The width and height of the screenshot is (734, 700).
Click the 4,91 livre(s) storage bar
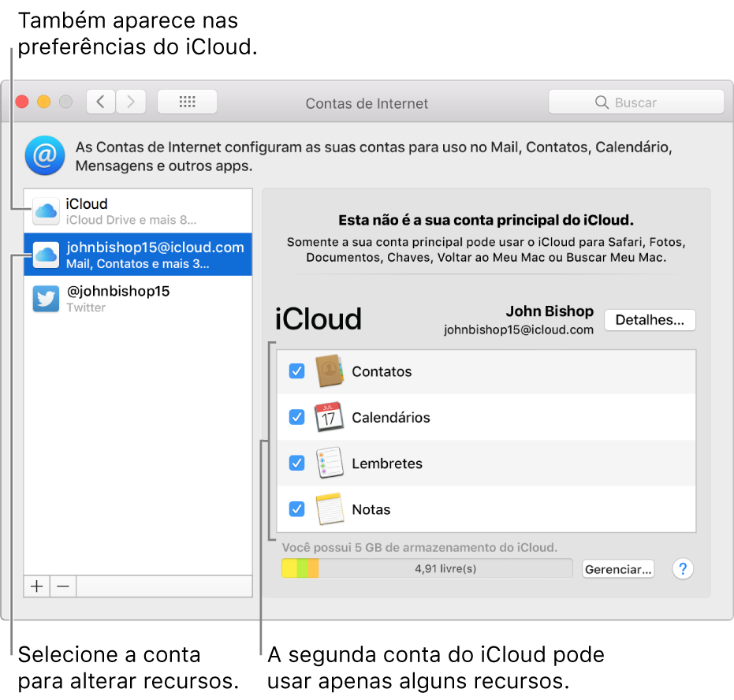click(427, 568)
